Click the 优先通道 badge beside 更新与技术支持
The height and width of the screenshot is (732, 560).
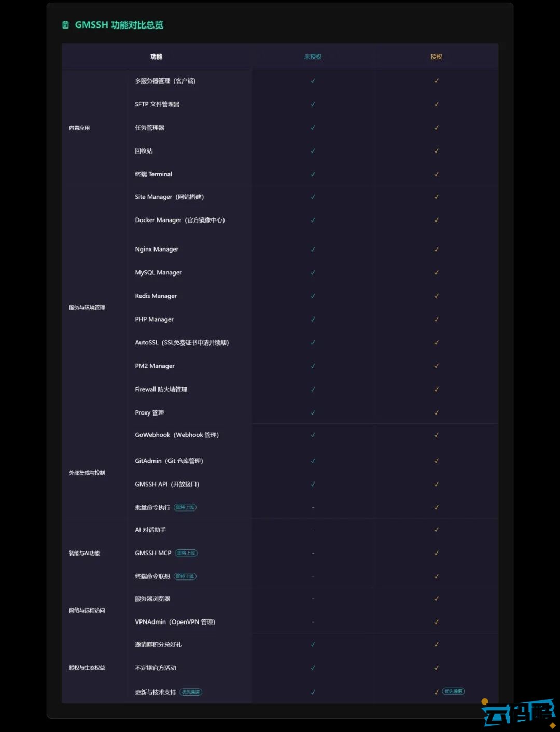tap(191, 692)
